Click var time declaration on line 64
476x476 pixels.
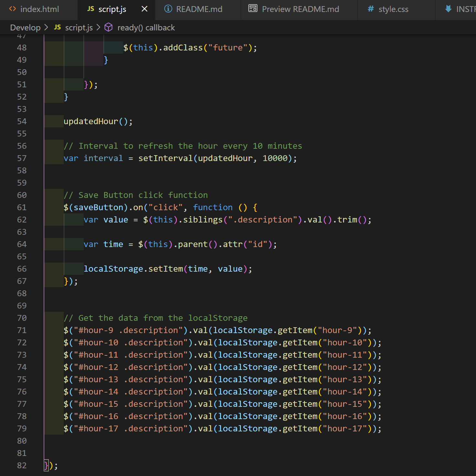coord(103,244)
